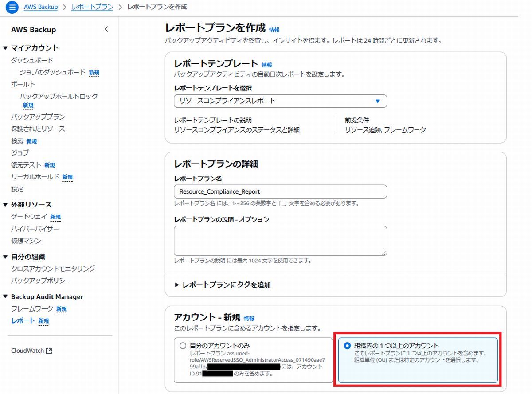Open バックアップボールトロック in the sidebar
The width and height of the screenshot is (532, 394).
(x=59, y=96)
